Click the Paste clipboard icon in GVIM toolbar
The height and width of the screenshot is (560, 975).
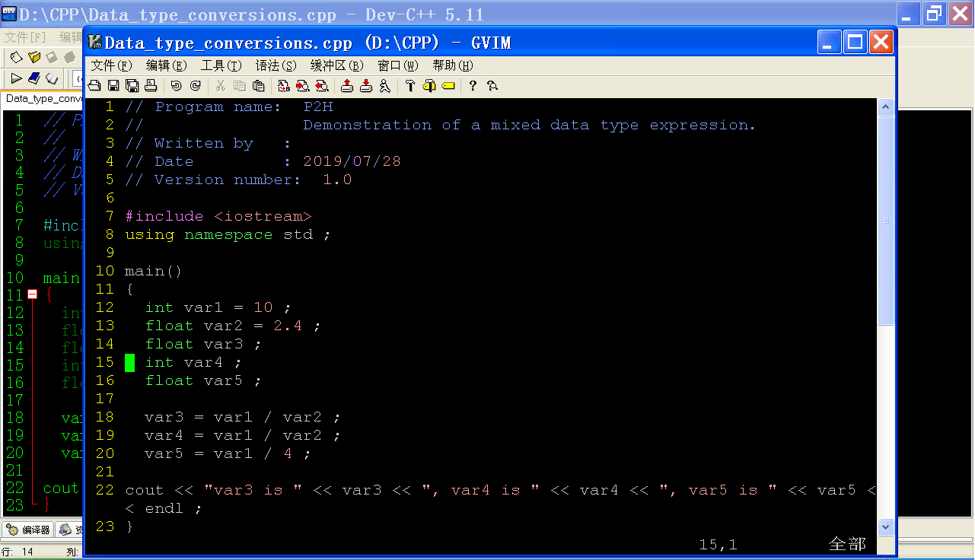tap(259, 86)
